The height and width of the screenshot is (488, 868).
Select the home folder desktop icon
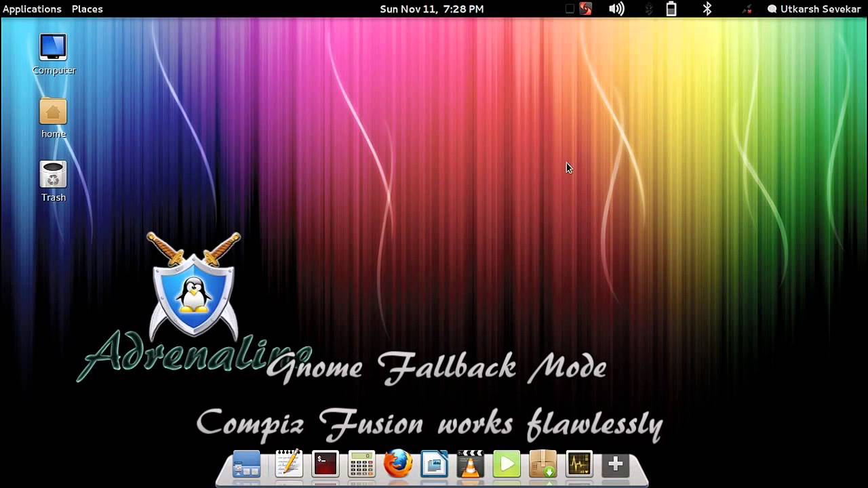(53, 118)
